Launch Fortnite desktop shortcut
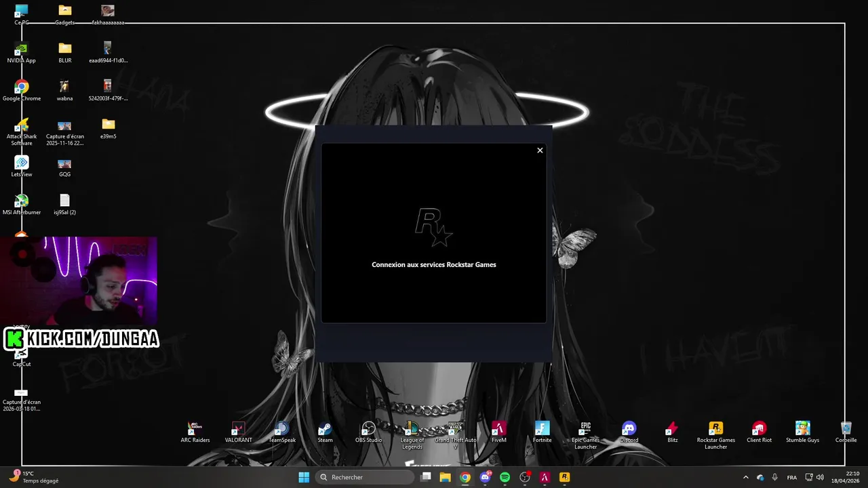This screenshot has width=868, height=488. [x=542, y=432]
